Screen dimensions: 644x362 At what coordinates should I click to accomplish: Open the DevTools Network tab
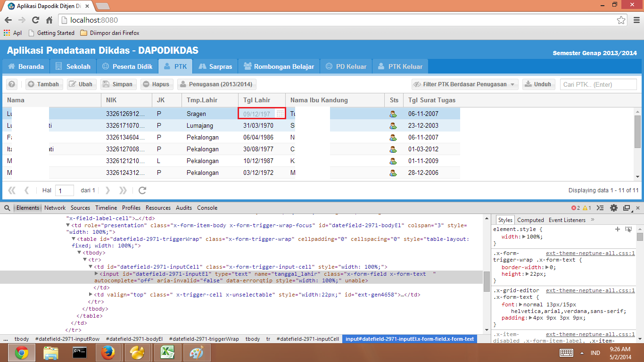point(55,208)
